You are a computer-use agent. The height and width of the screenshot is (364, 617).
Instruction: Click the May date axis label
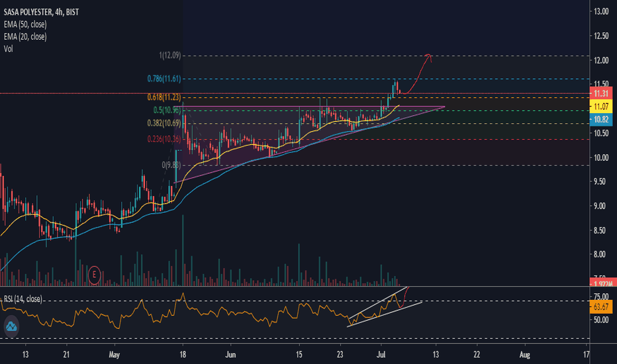(x=114, y=355)
